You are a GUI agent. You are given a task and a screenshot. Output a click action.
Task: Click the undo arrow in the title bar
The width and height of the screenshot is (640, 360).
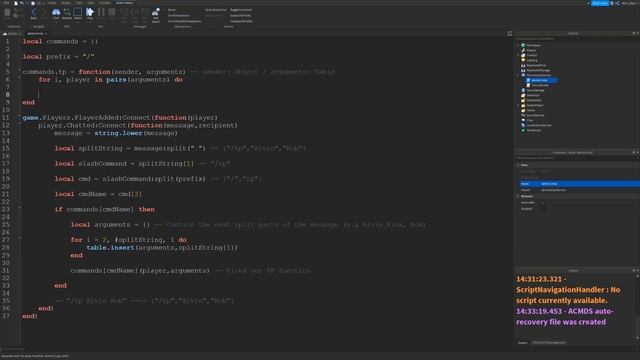pos(22,3)
